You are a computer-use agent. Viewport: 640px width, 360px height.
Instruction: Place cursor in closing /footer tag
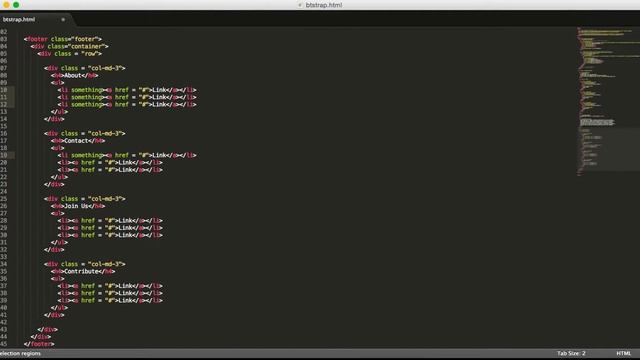tap(39, 344)
